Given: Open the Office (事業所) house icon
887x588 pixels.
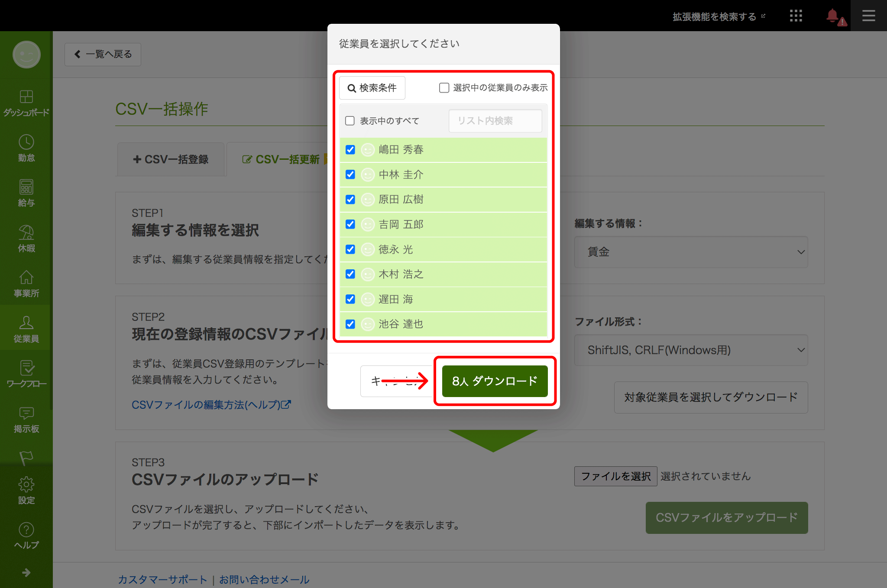Looking at the screenshot, I should (26, 284).
